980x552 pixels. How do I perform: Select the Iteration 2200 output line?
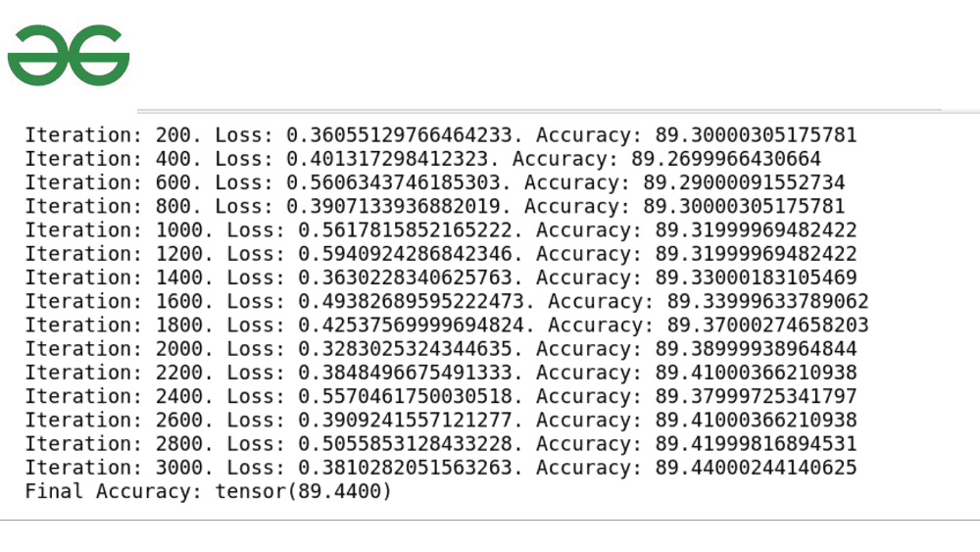pyautogui.click(x=441, y=373)
